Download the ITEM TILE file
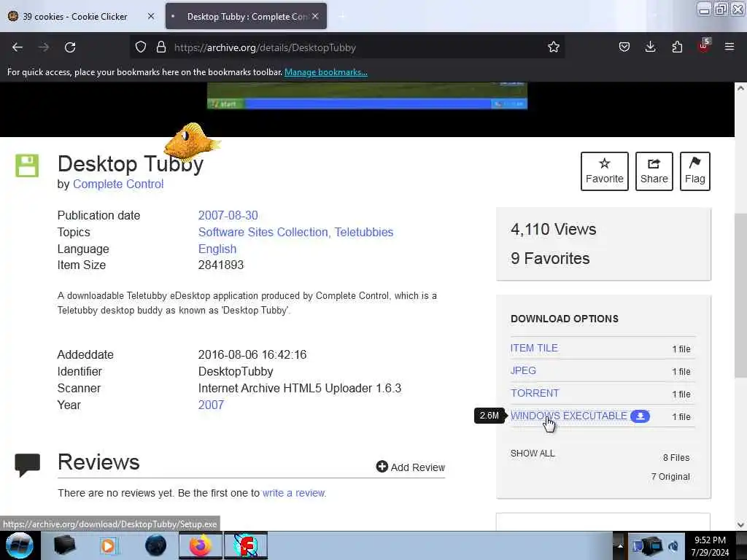The image size is (747, 560). click(534, 348)
